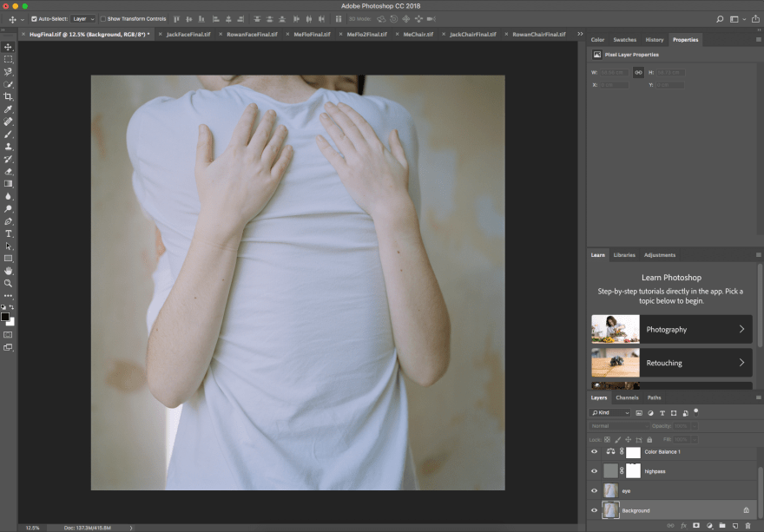Select the Horizontal Type tool

[x=9, y=233]
